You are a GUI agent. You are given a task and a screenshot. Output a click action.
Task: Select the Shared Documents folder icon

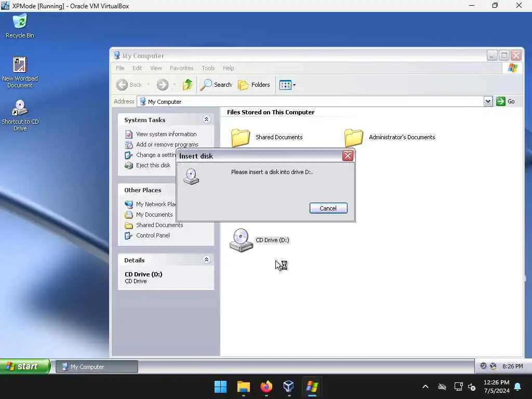click(x=241, y=137)
